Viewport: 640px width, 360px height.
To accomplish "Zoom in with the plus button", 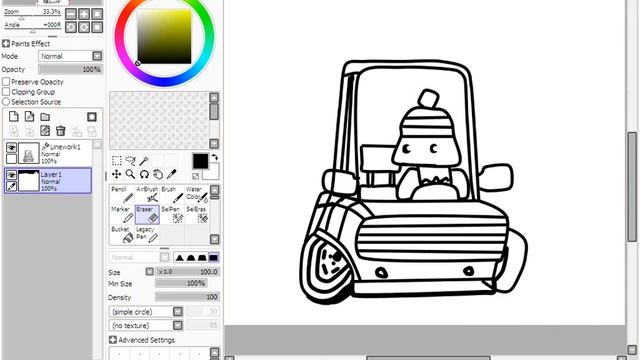I will [x=84, y=14].
